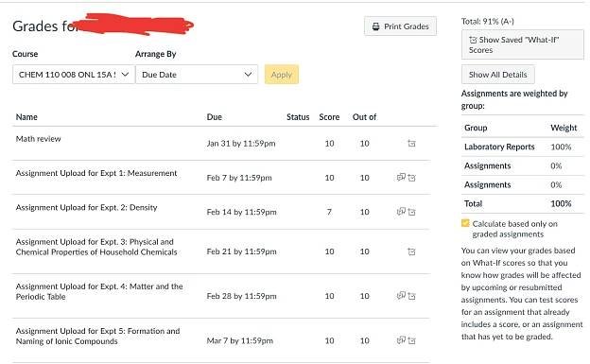
Task: Open the Course dropdown CHEM 110 008
Action: 74,75
